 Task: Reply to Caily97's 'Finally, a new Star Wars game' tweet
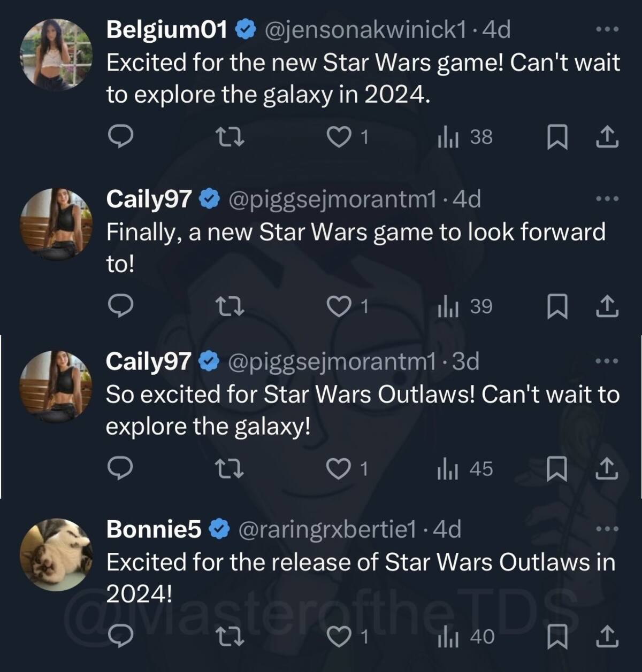click(x=120, y=306)
